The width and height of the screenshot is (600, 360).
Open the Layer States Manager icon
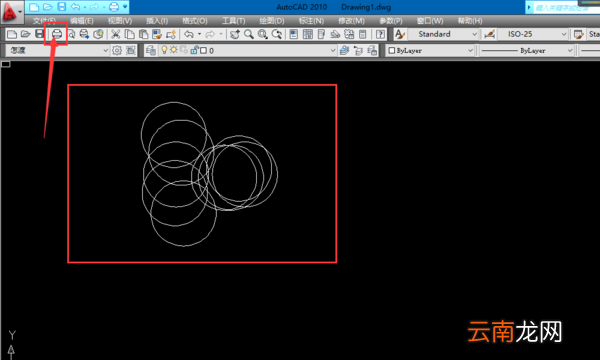[x=372, y=50]
